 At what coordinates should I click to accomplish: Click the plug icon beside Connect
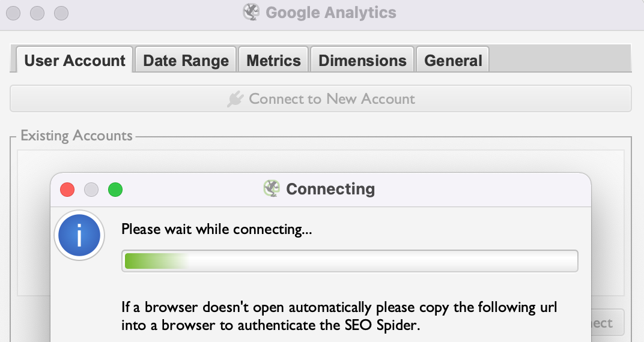[235, 99]
